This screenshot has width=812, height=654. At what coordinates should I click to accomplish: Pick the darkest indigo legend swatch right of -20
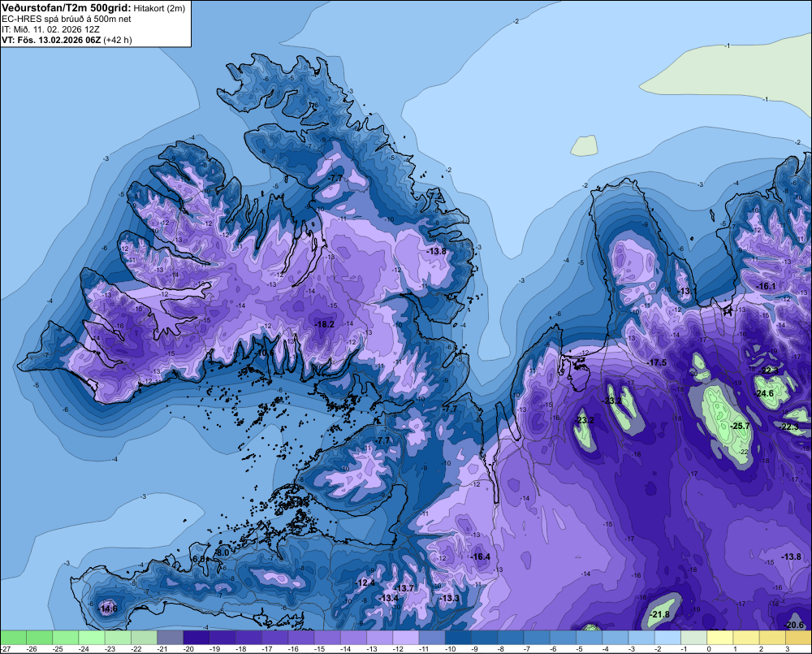pyautogui.click(x=197, y=638)
